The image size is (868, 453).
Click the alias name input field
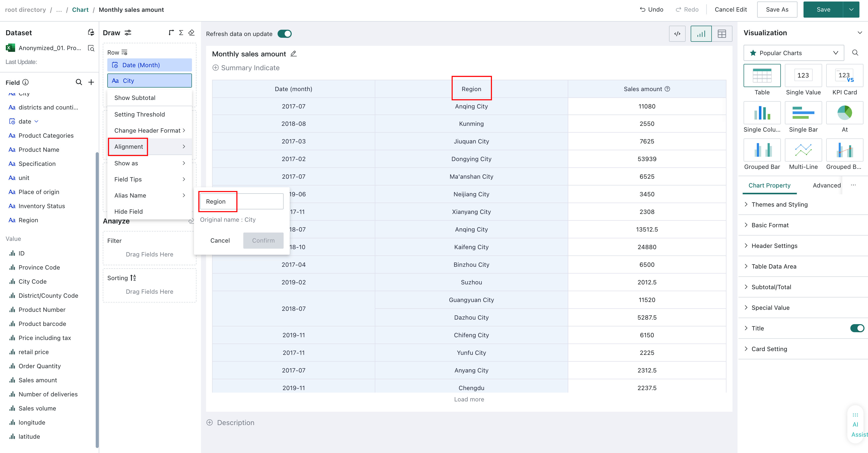pos(241,201)
